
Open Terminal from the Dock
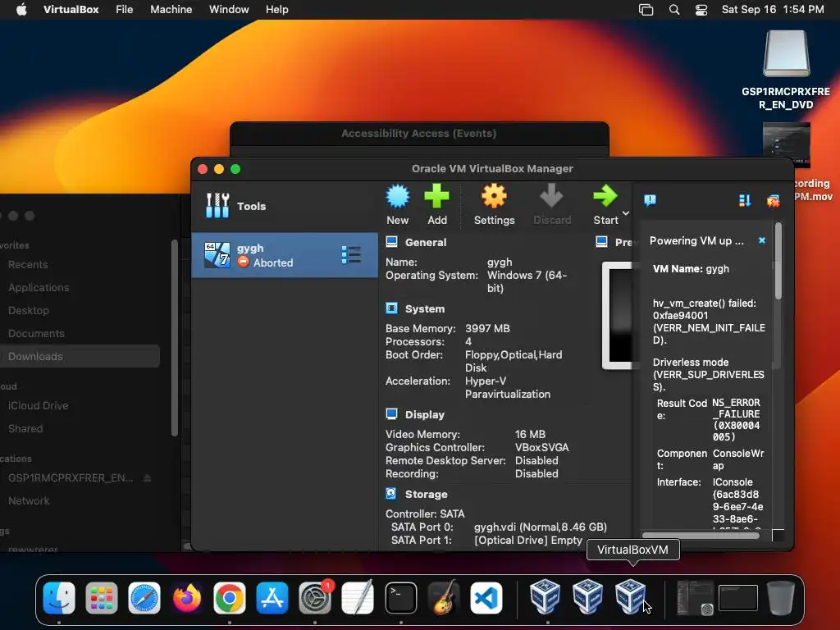(x=400, y=597)
